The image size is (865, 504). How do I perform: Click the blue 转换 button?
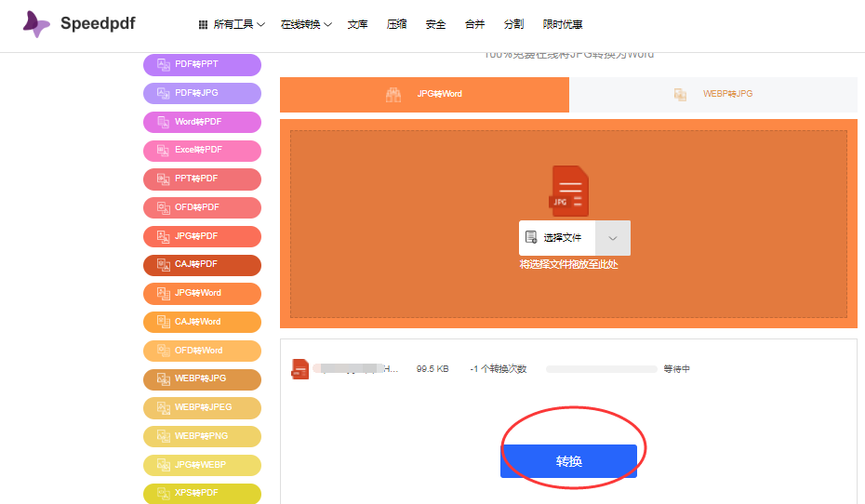coord(568,461)
